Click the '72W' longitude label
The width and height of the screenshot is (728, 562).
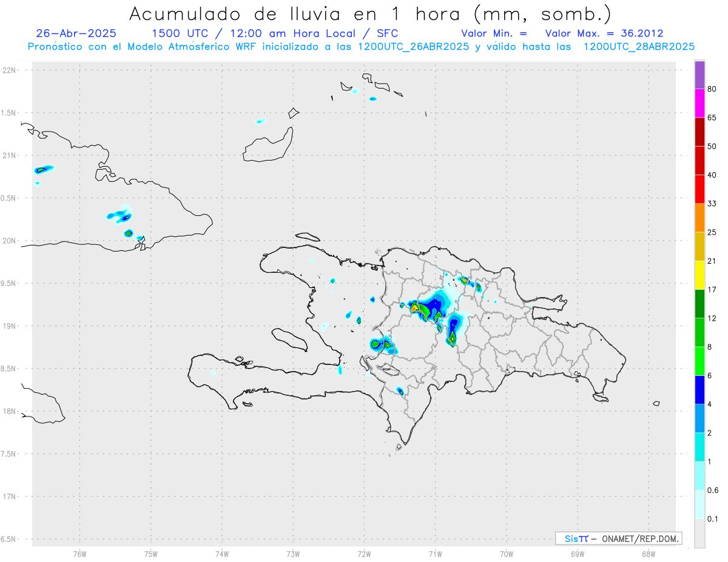(x=364, y=554)
